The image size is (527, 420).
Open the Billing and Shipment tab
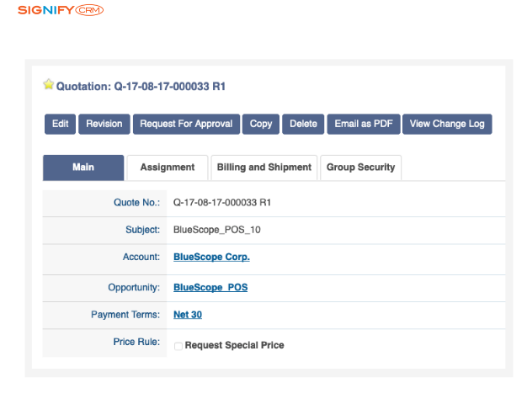264,167
